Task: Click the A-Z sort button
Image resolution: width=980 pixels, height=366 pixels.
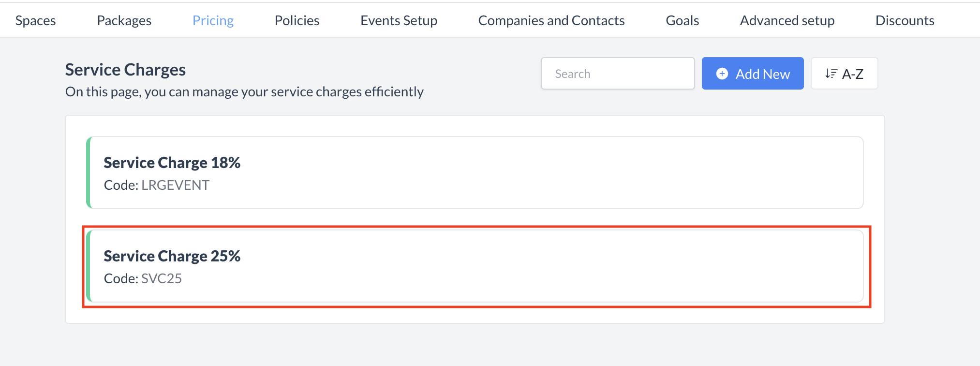Action: [x=844, y=73]
